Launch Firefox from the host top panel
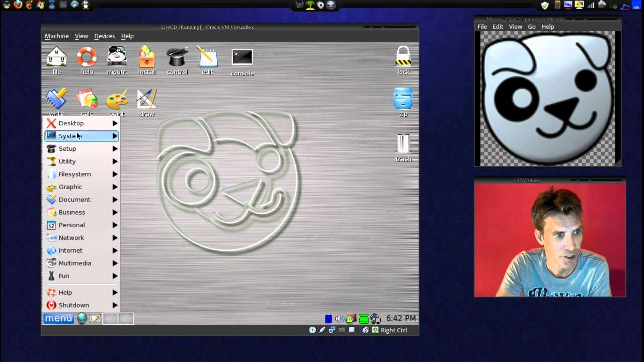 pos(18,5)
